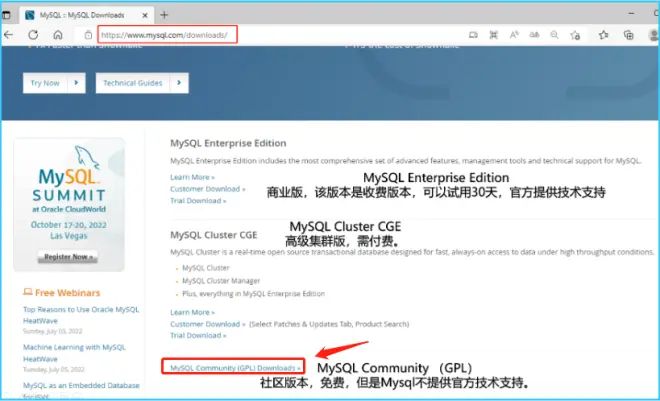Open Top Reasons to Use Oracle MySQL HeatWave
Image resolution: width=660 pixels, height=401 pixels.
pos(81,315)
